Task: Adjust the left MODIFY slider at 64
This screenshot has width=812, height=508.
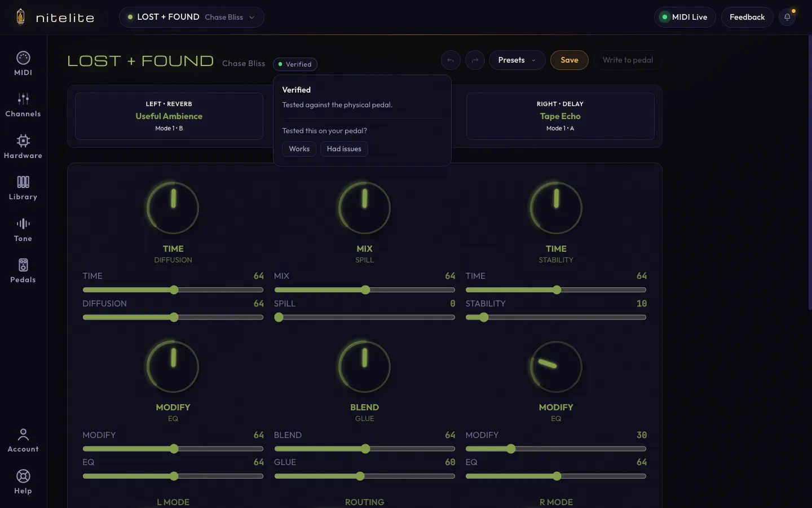Action: coord(173,449)
